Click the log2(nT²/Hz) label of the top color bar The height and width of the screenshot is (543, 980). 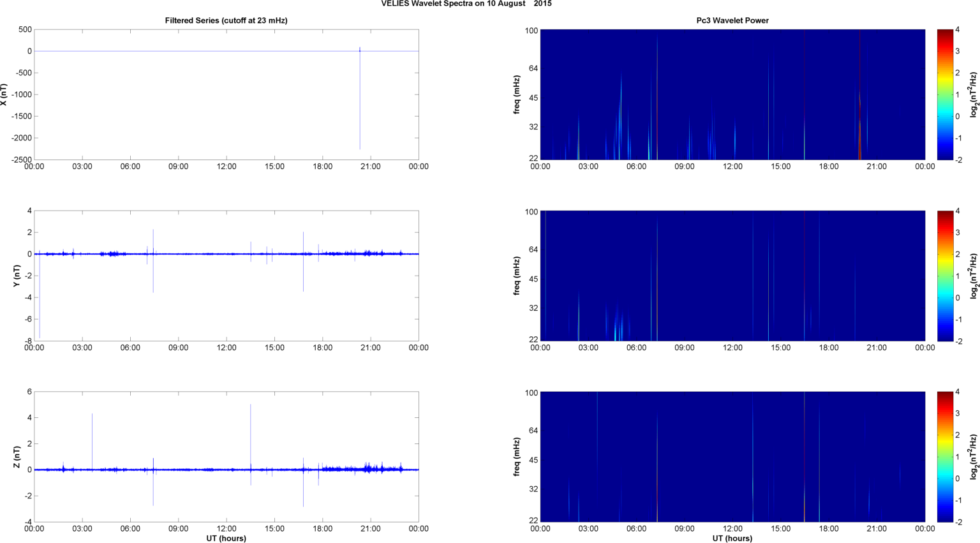click(974, 94)
